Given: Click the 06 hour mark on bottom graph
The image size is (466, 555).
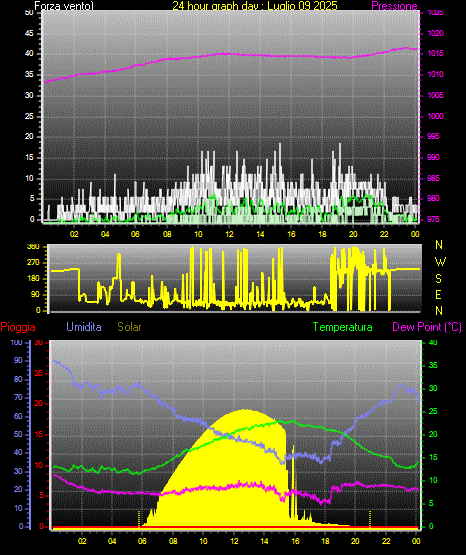Looking at the screenshot, I should tap(143, 541).
